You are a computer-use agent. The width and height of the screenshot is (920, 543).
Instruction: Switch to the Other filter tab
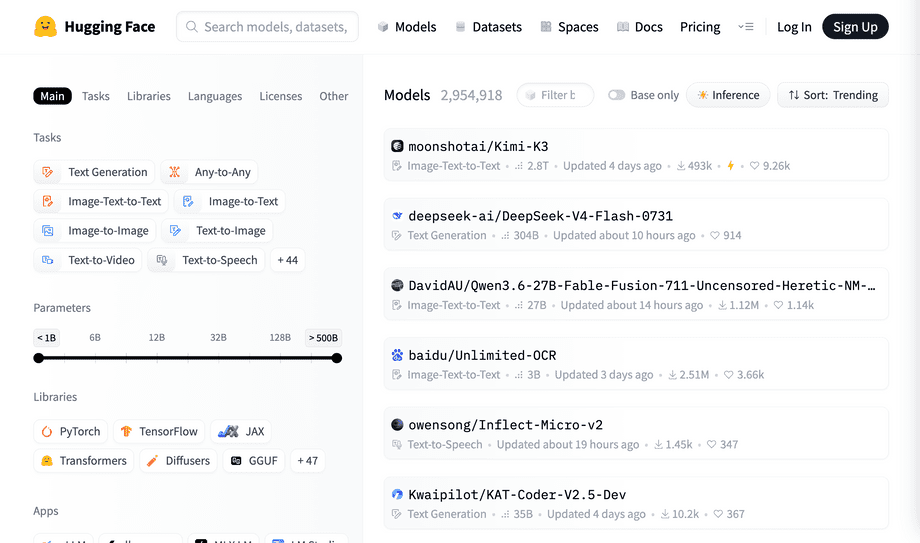pyautogui.click(x=334, y=96)
